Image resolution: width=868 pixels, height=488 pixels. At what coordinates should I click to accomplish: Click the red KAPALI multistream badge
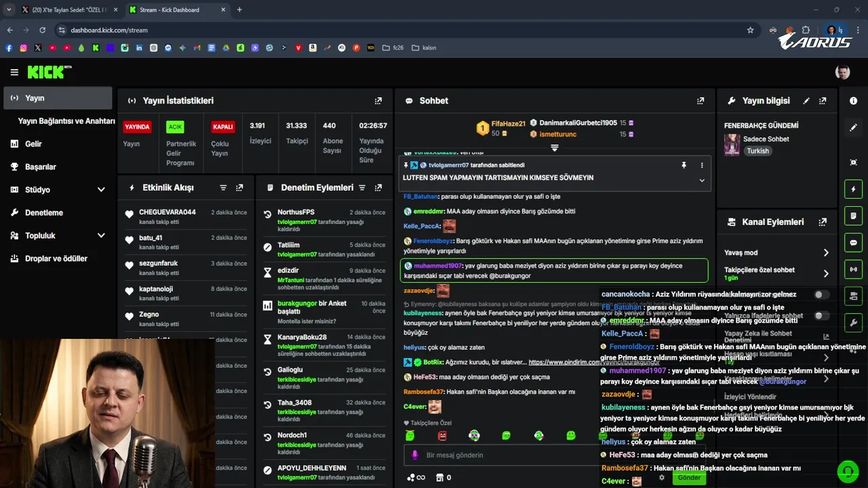coord(222,127)
